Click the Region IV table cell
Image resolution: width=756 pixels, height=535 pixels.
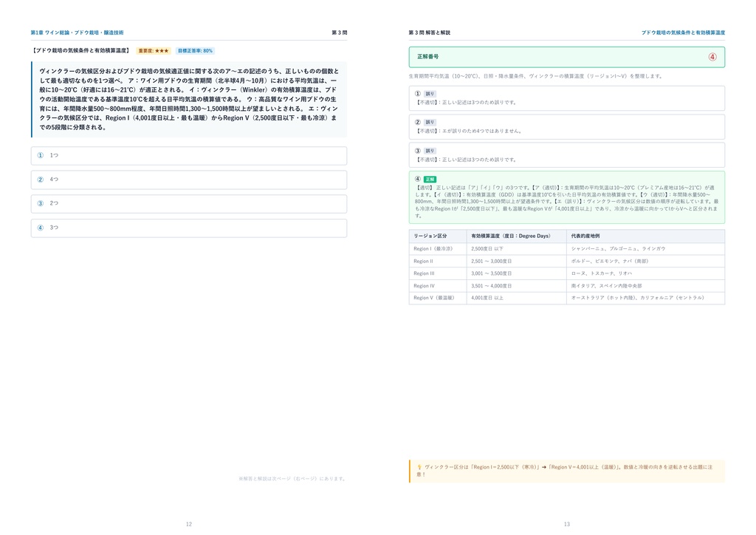coord(437,285)
